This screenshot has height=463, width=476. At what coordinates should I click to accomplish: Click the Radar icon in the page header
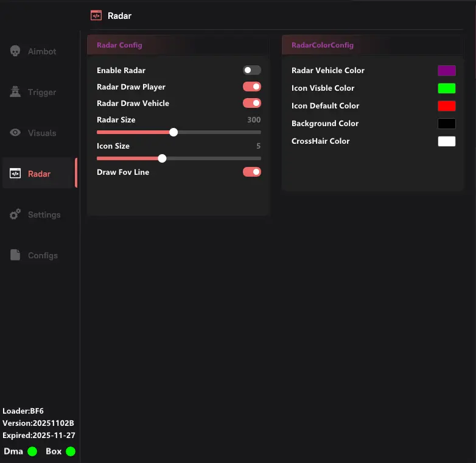pyautogui.click(x=96, y=16)
